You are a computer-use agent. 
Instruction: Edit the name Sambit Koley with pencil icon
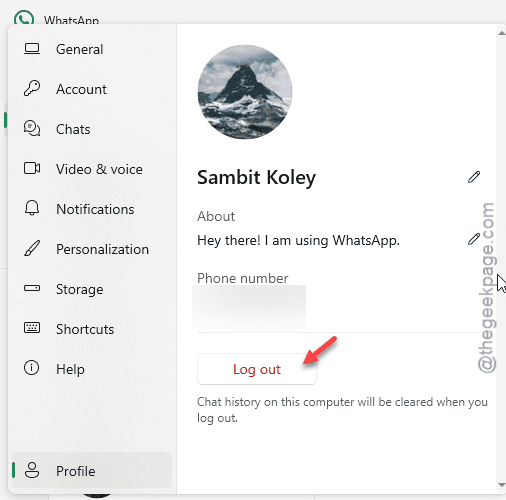[x=474, y=177]
